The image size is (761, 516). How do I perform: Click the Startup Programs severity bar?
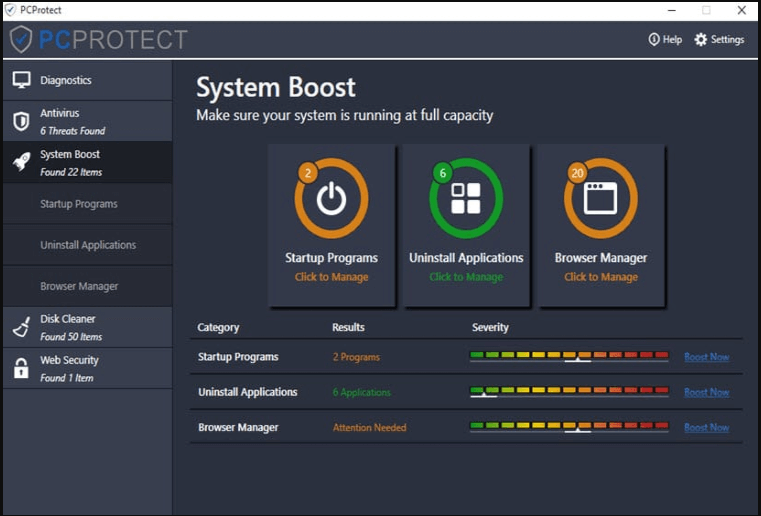pyautogui.click(x=569, y=356)
